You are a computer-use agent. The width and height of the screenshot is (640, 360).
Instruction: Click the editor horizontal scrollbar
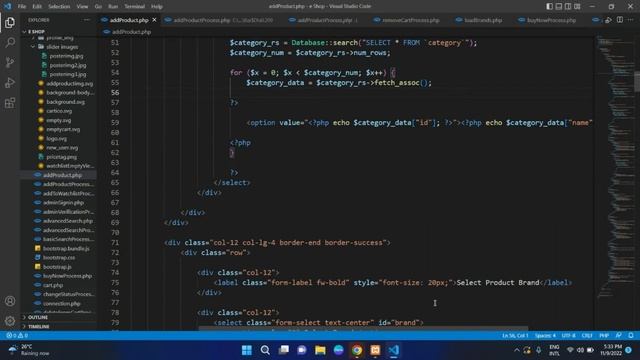click(x=363, y=328)
